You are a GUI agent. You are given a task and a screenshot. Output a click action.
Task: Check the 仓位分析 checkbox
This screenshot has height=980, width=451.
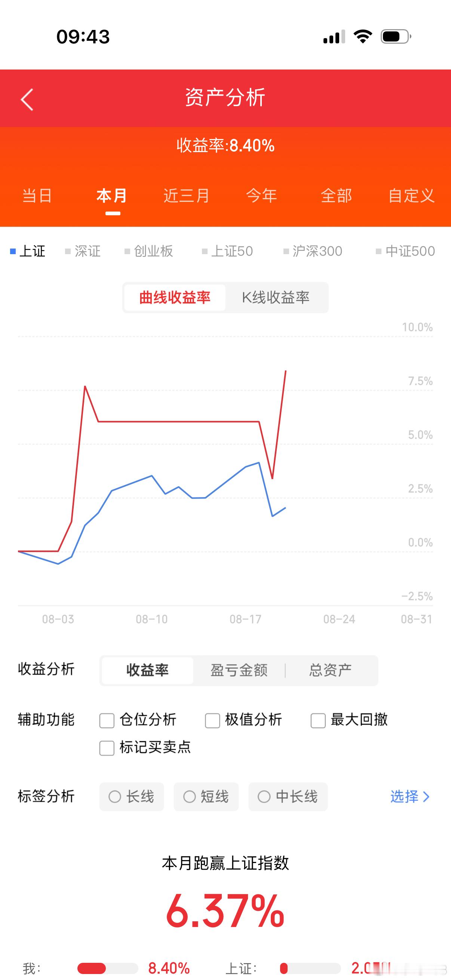pos(107,720)
